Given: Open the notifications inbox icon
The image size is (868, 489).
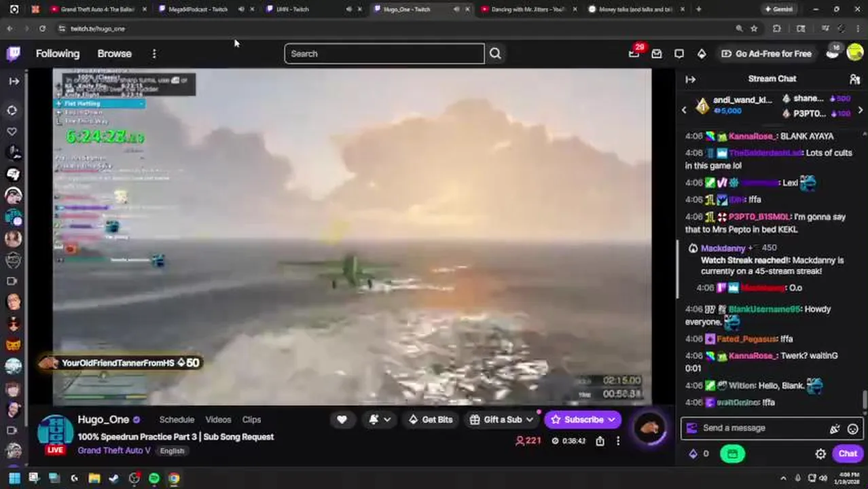Looking at the screenshot, I should coord(657,54).
